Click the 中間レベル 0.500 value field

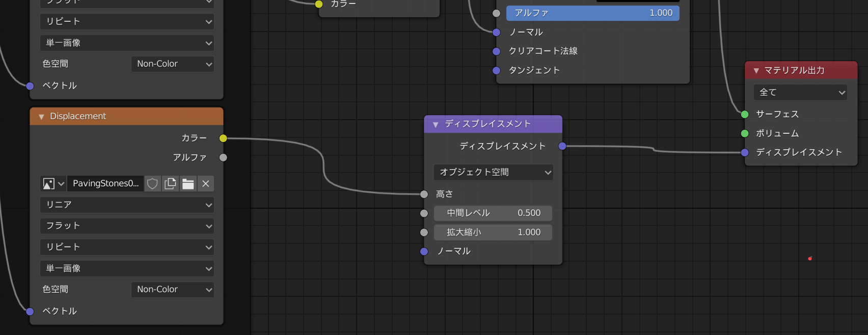click(493, 213)
